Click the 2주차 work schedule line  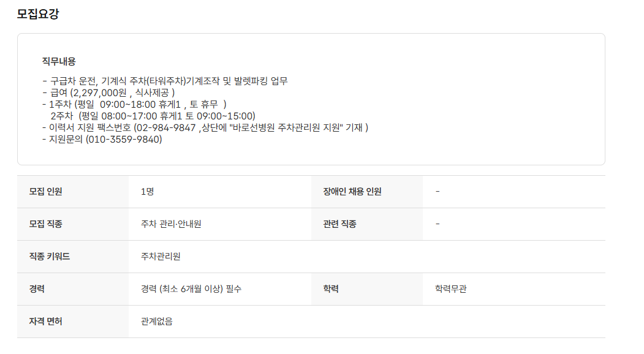tap(153, 116)
